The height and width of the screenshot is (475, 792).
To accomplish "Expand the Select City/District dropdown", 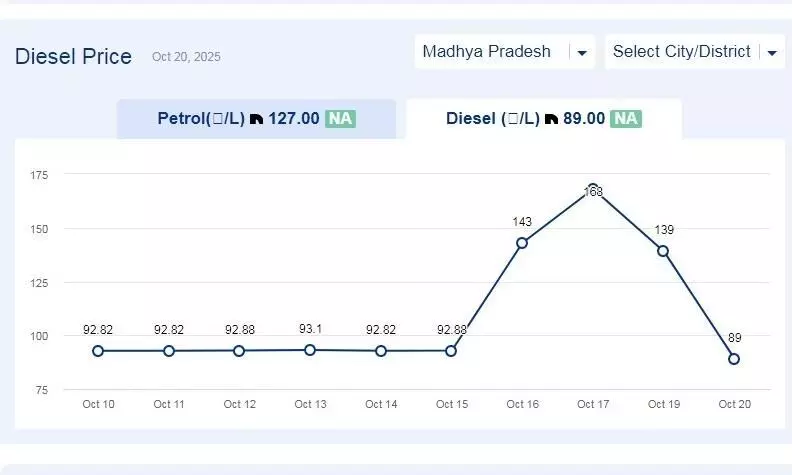I will pos(682,51).
